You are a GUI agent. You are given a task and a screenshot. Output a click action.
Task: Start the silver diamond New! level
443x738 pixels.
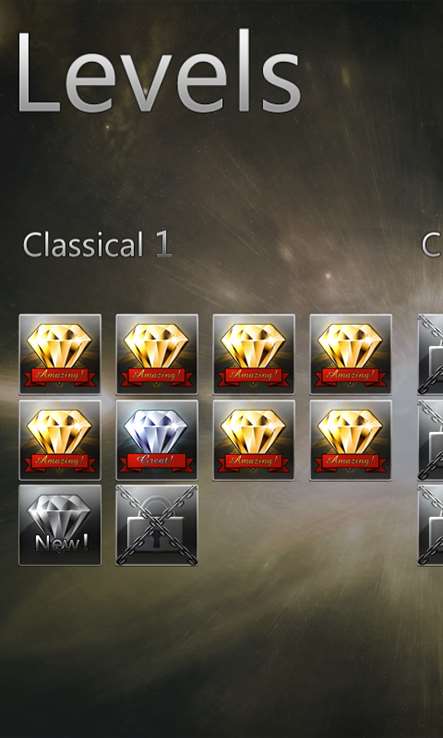(x=60, y=525)
